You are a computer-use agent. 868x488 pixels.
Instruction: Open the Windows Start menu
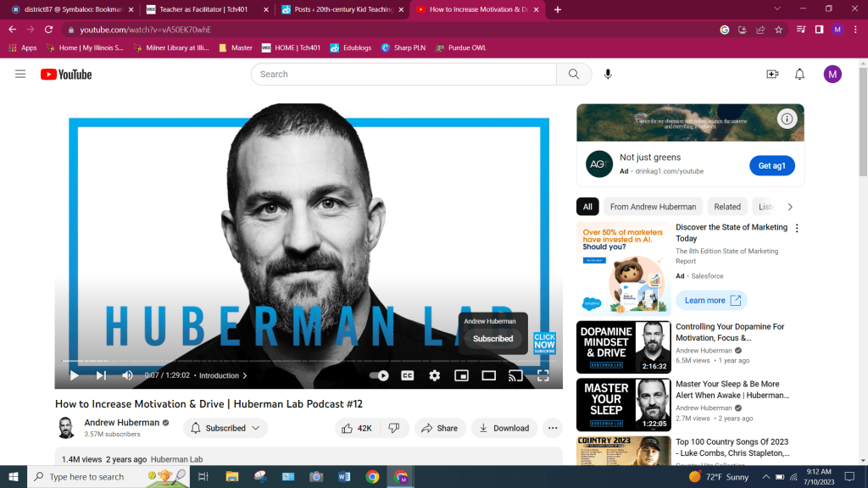[x=14, y=477]
